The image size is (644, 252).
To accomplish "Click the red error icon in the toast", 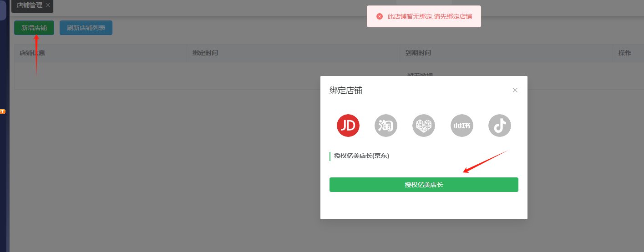I will tap(380, 16).
